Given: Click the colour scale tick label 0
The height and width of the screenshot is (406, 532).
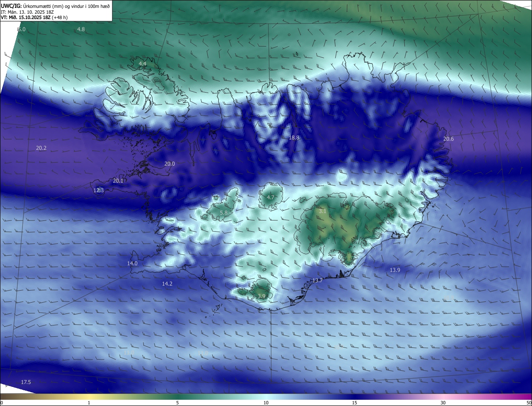Looking at the screenshot, I should pyautogui.click(x=2, y=403).
